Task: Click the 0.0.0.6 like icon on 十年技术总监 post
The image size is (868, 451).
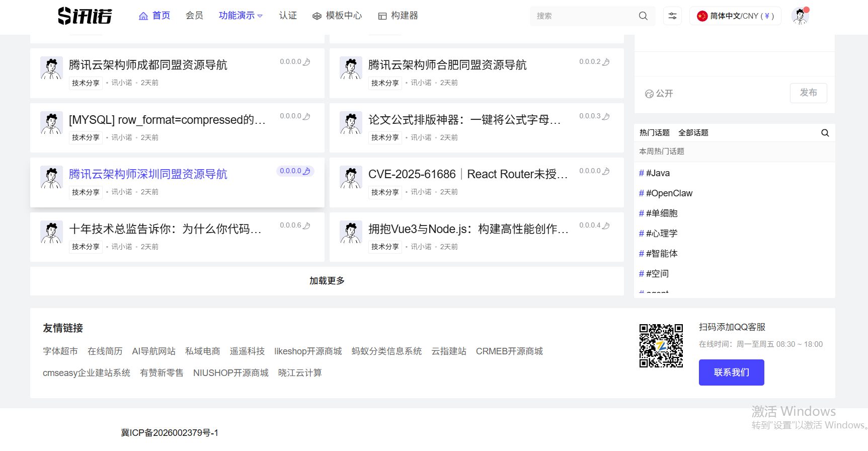Action: [x=306, y=225]
